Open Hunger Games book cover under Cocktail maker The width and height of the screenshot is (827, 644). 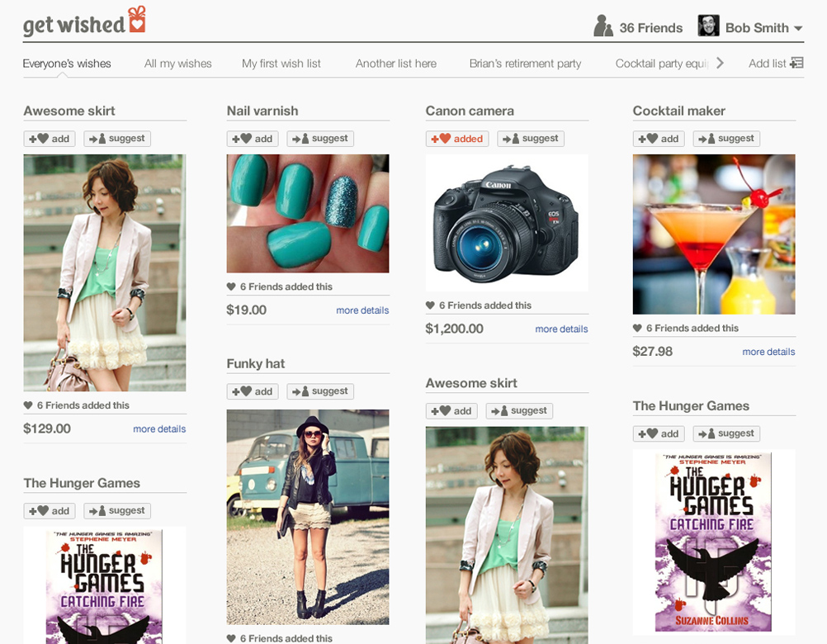714,542
